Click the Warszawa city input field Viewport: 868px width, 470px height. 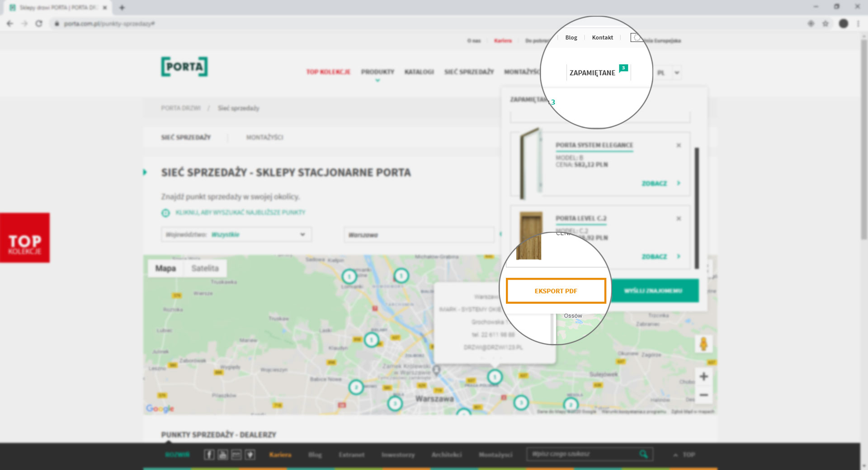(419, 235)
